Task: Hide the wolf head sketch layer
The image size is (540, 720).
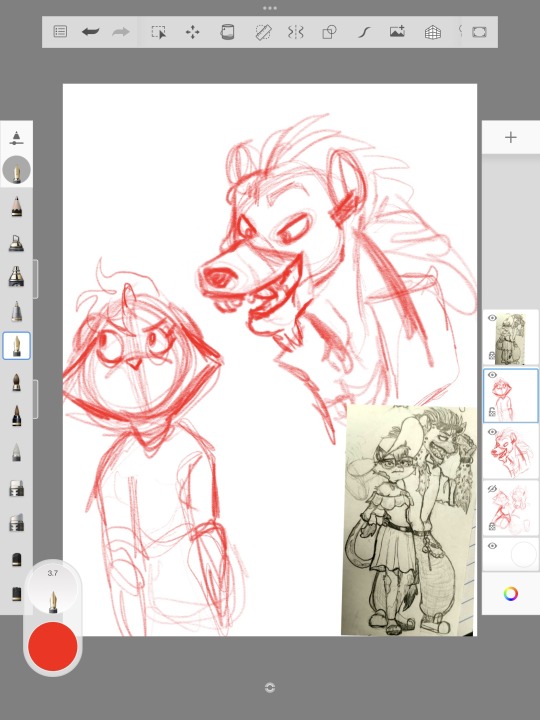Action: pyautogui.click(x=492, y=432)
